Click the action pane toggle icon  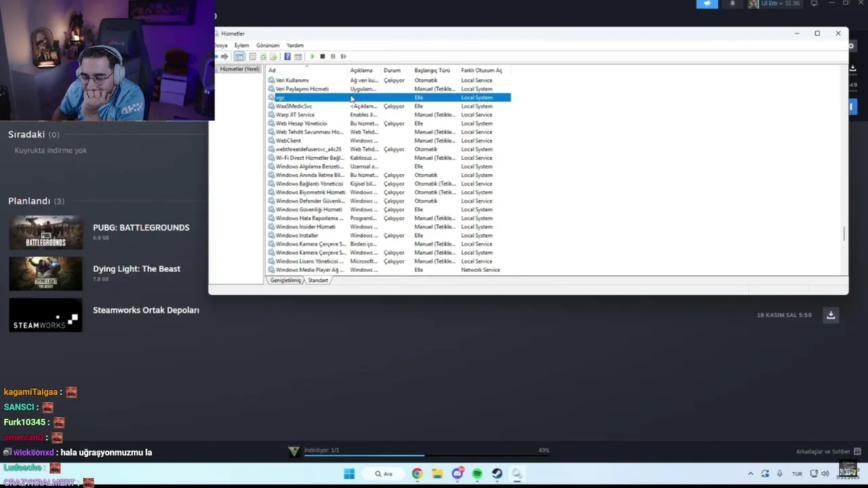tap(298, 56)
